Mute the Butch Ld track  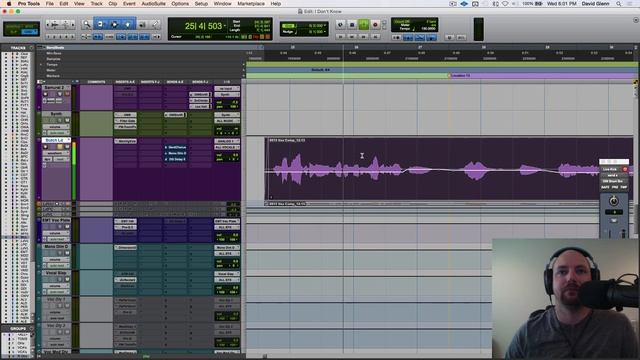67,147
